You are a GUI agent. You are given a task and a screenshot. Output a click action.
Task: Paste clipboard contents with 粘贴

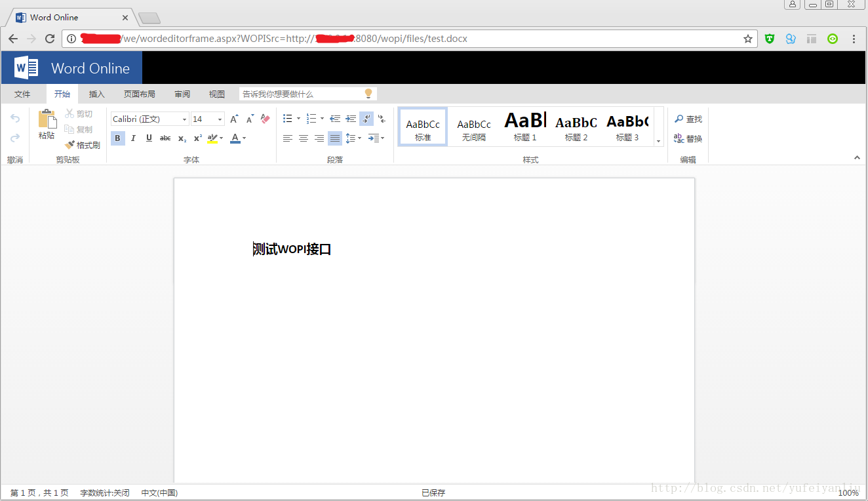[x=47, y=125]
